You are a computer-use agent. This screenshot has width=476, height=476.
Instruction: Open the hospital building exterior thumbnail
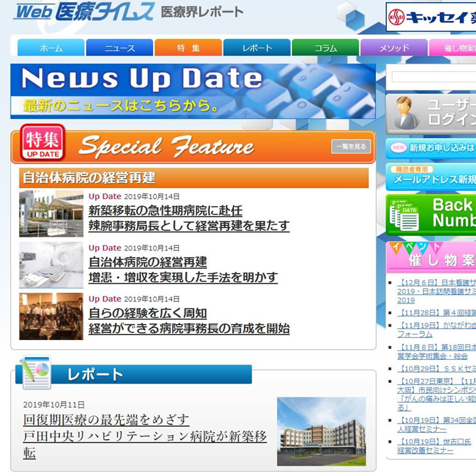(x=51, y=213)
